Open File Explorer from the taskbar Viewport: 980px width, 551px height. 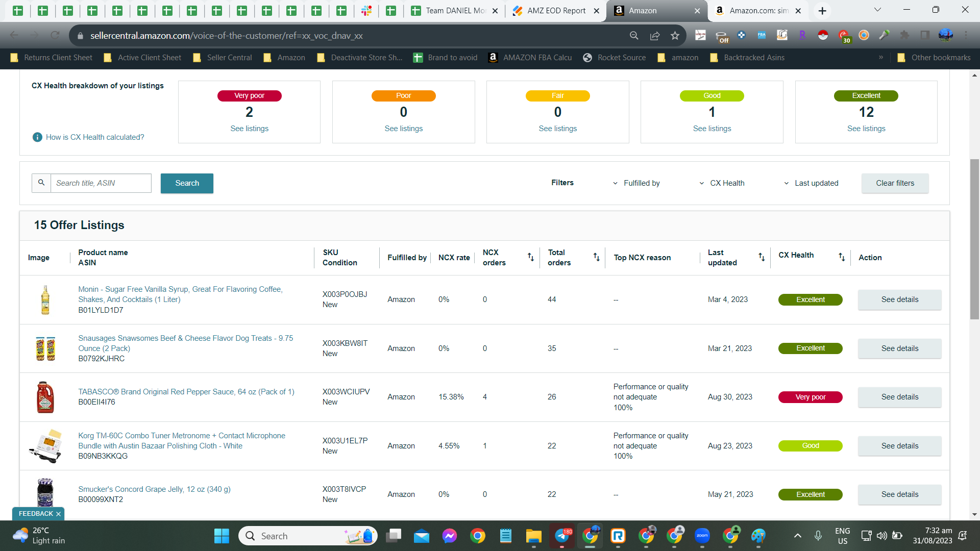tap(533, 536)
